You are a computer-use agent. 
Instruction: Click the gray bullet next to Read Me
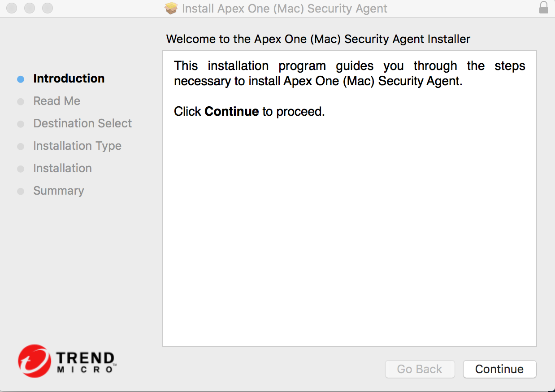(21, 102)
